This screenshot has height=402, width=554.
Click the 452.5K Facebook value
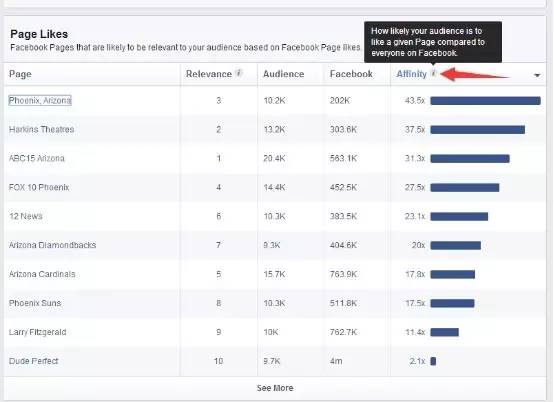(x=343, y=188)
